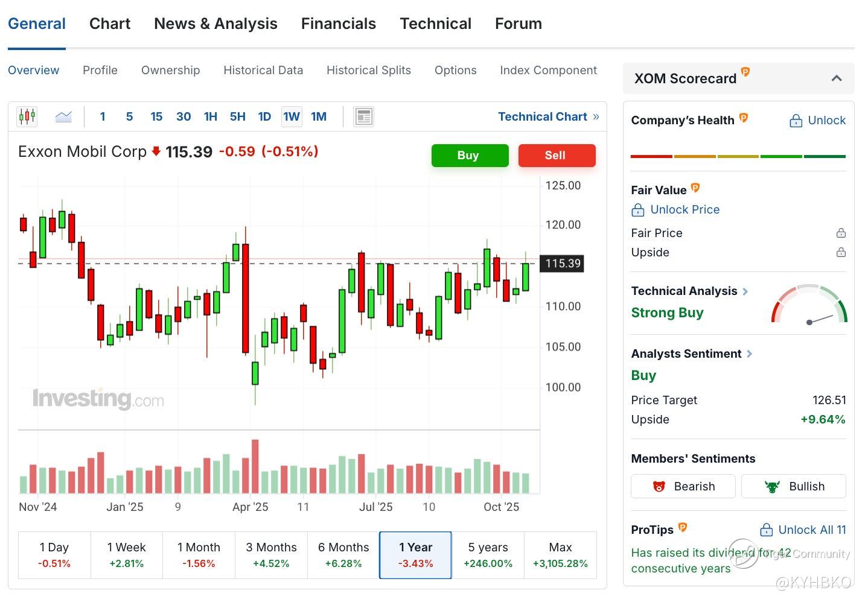Screen dimensions: 868x602
Task: Select the 1 Month performance range
Action: tap(199, 555)
